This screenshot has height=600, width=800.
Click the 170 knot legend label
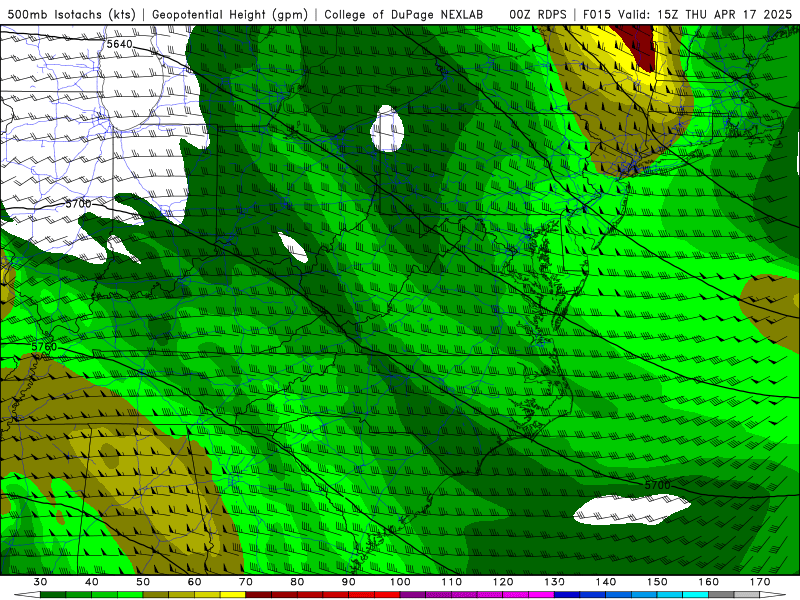(x=760, y=582)
